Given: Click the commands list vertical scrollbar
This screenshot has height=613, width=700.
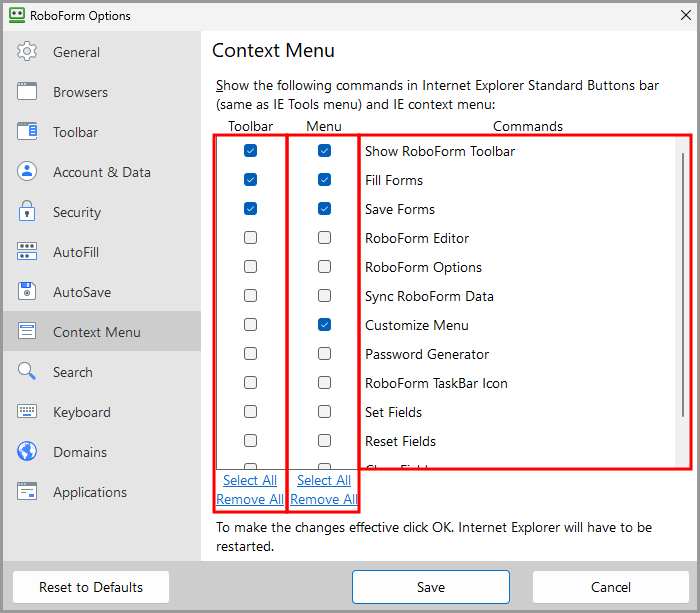Looking at the screenshot, I should (683, 286).
